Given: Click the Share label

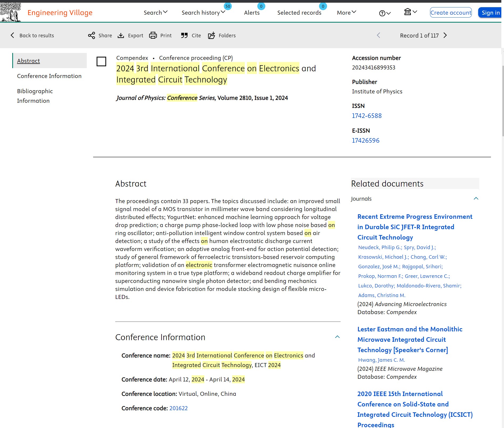Looking at the screenshot, I should (x=105, y=35).
